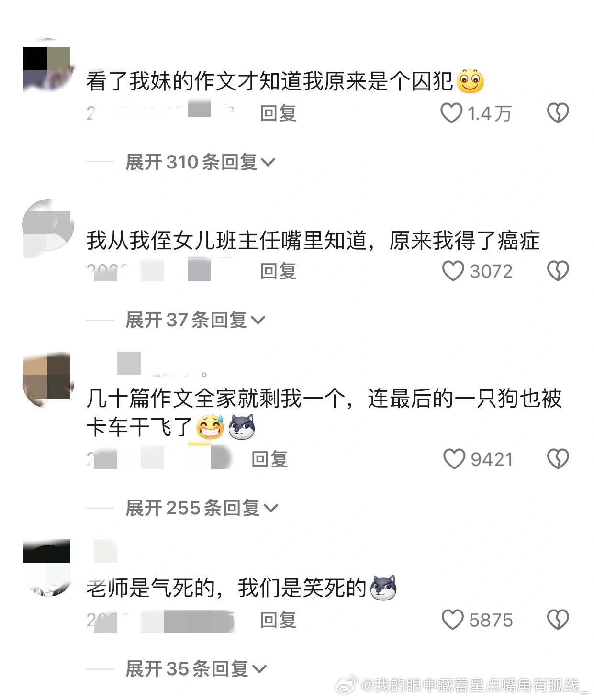Expand 展开310条回复 replies
Image resolution: width=594 pixels, height=700 pixels.
[200, 162]
